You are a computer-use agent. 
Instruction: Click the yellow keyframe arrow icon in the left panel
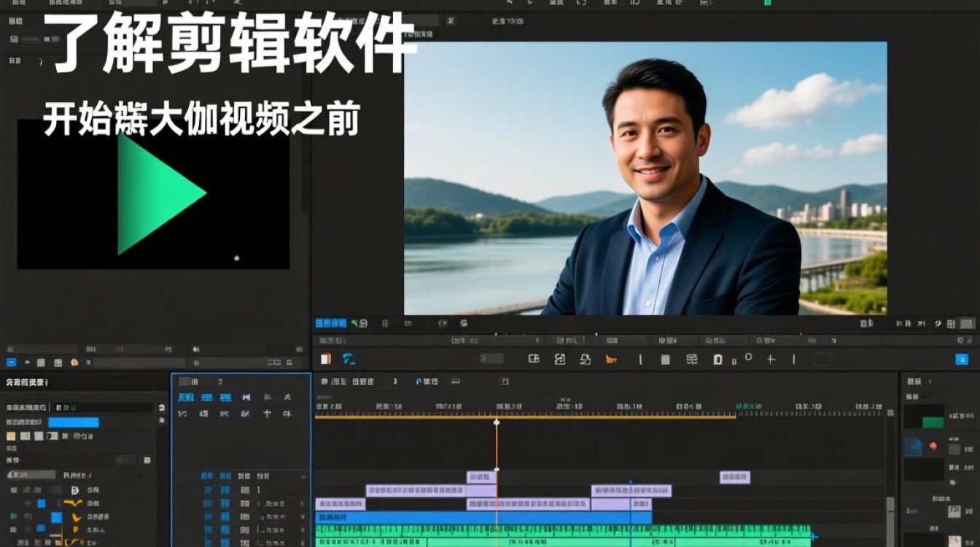[x=74, y=503]
